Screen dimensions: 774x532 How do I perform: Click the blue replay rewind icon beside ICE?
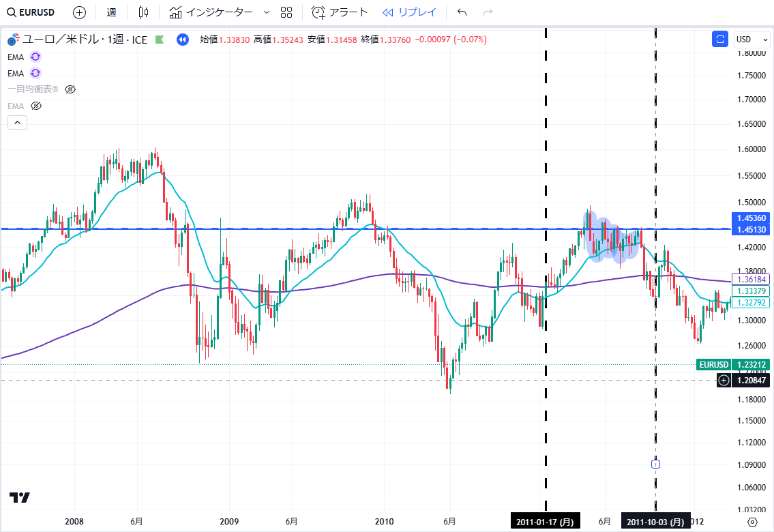point(182,40)
